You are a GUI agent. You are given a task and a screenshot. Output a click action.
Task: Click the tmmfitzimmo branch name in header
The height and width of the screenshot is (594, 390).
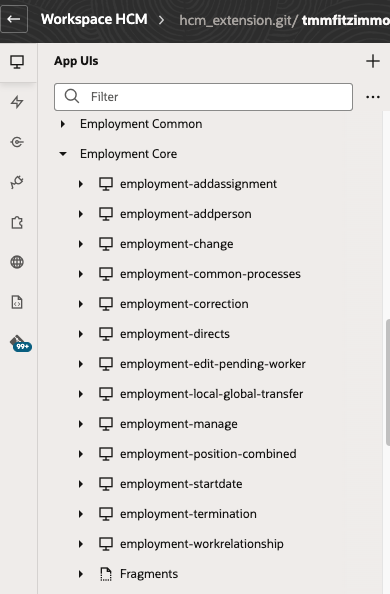tap(346, 20)
